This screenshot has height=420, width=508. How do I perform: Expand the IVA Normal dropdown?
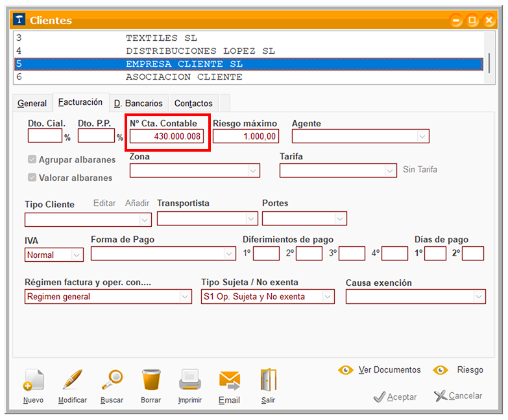77,255
